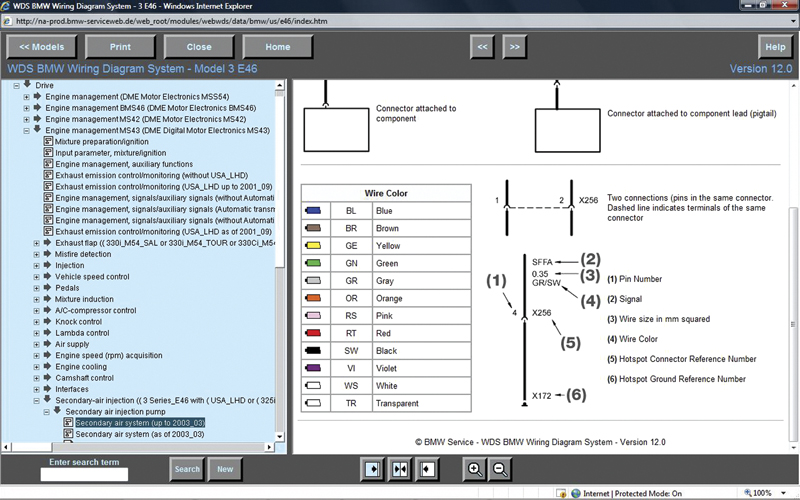Screen dimensions: 800x500
Task: Expand the Vehicle speed control node
Action: tap(37, 277)
